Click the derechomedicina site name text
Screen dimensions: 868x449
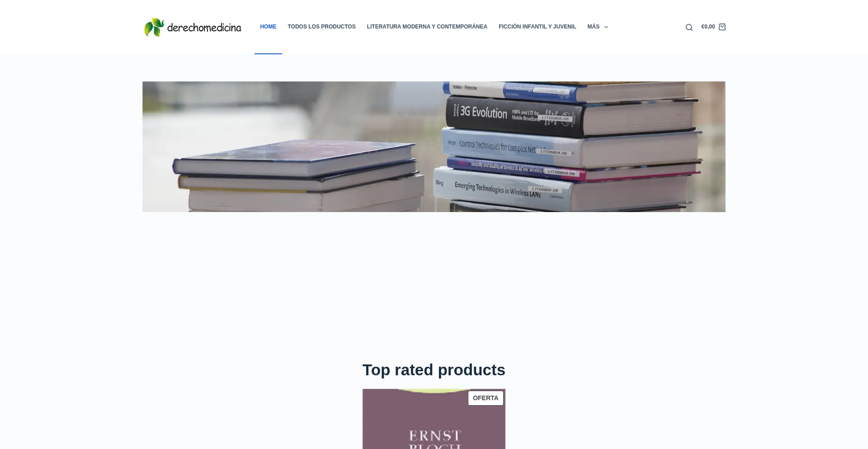[x=204, y=28]
